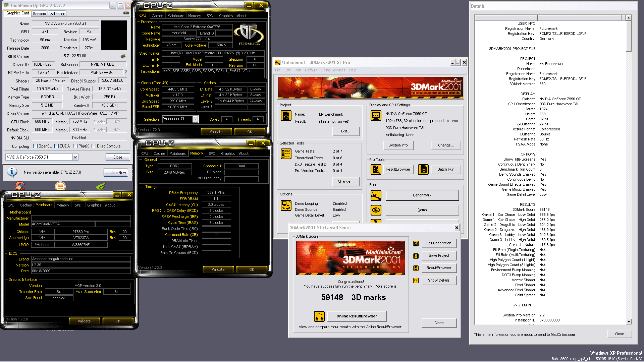Click the Save Project button

(x=439, y=256)
